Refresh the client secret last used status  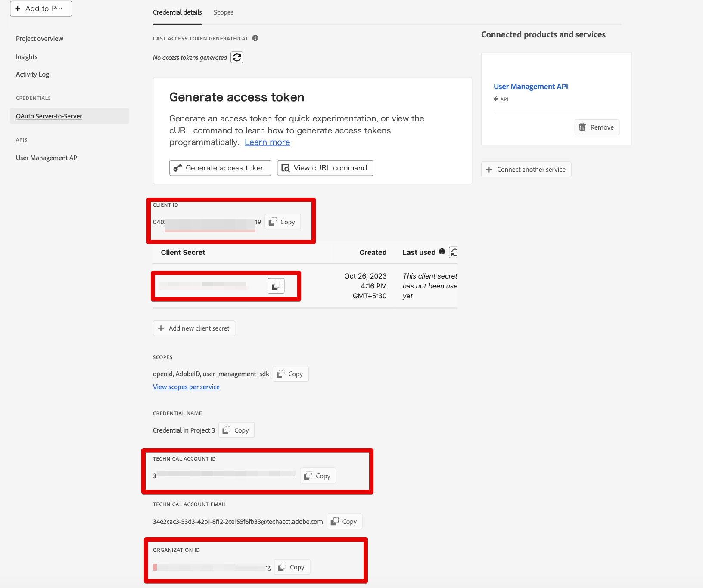(454, 253)
